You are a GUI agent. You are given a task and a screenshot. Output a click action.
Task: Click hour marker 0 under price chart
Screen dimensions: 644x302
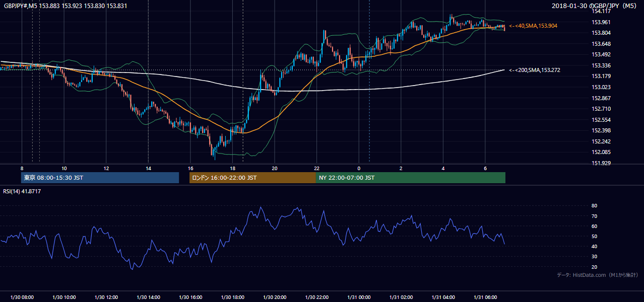pos(359,168)
